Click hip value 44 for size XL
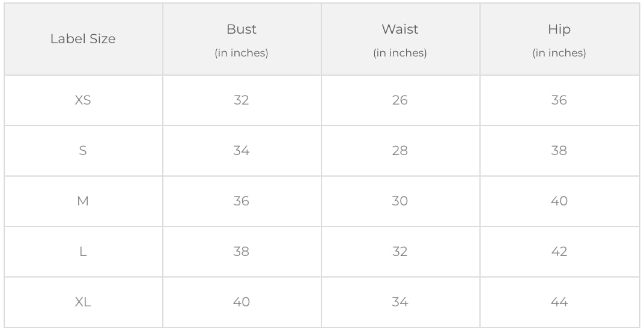Viewport: 644px width, 334px height. 559,302
